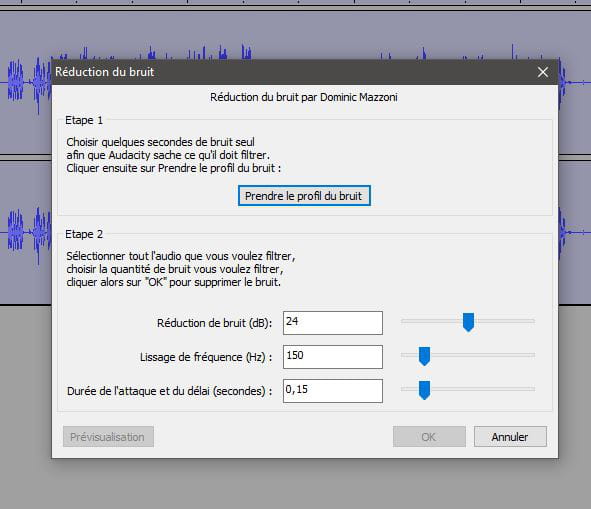
Task: Focus the Réduction de bruit (dB) field
Action: pos(333,323)
